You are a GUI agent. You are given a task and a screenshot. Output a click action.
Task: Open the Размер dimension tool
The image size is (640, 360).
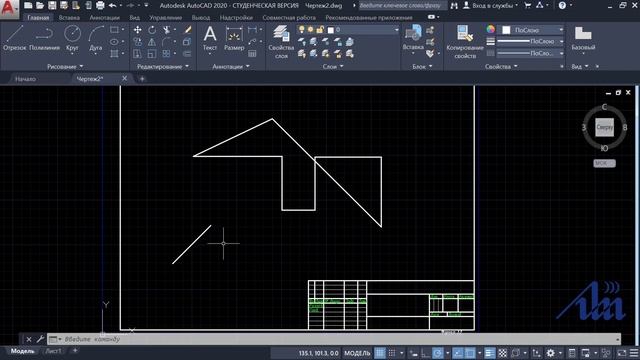pos(234,38)
